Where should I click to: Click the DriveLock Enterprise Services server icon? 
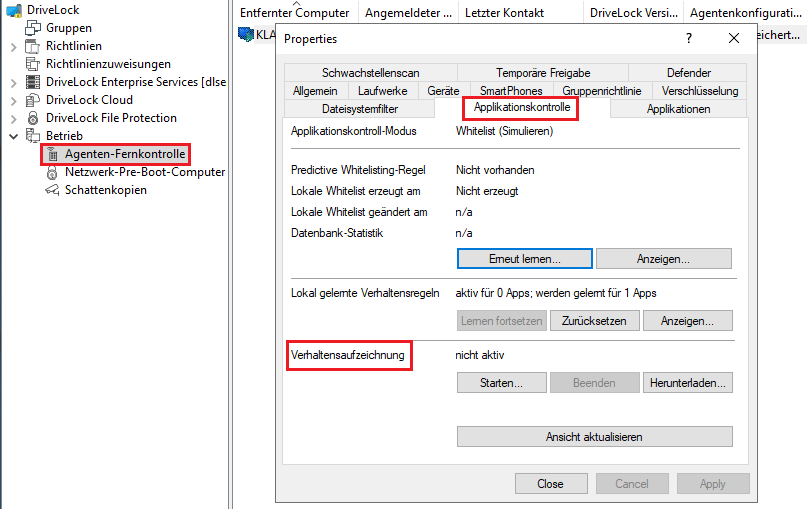click(33, 82)
